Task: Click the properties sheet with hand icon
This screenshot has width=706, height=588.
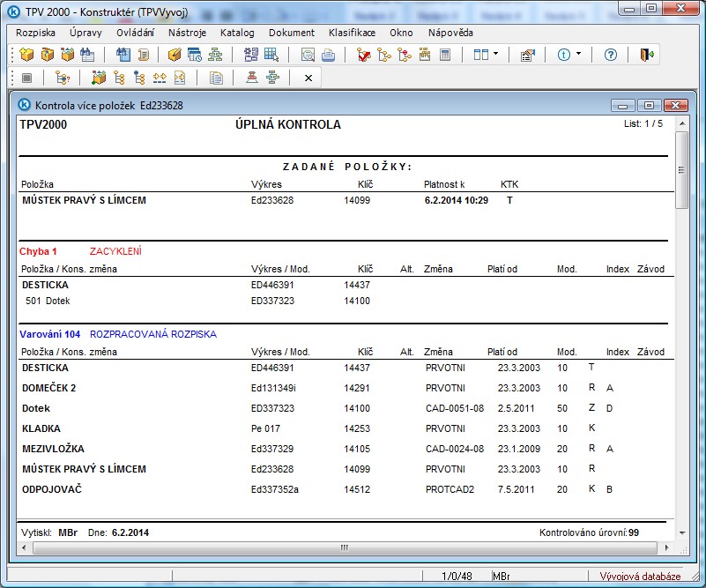Action: pos(528,55)
